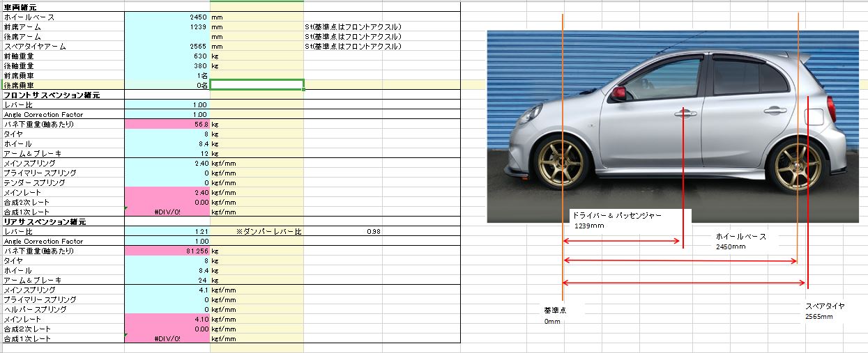Image resolution: width=868 pixels, height=353 pixels.
Task: Select the front メインレート value 2.40
Action: (167, 192)
